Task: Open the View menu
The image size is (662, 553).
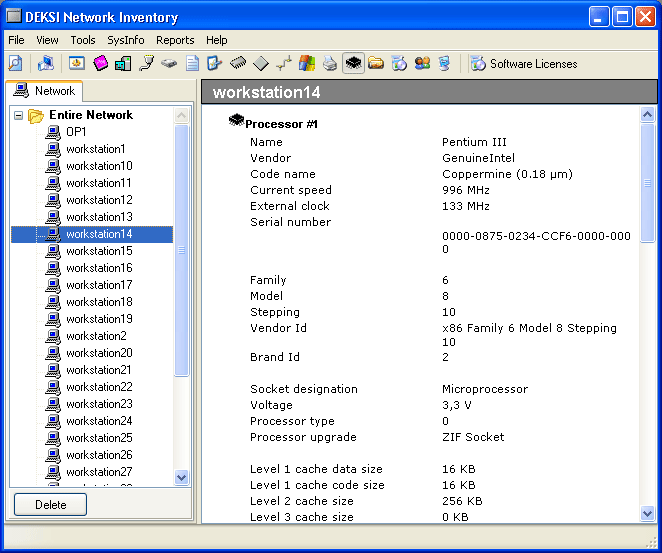Action: (47, 40)
